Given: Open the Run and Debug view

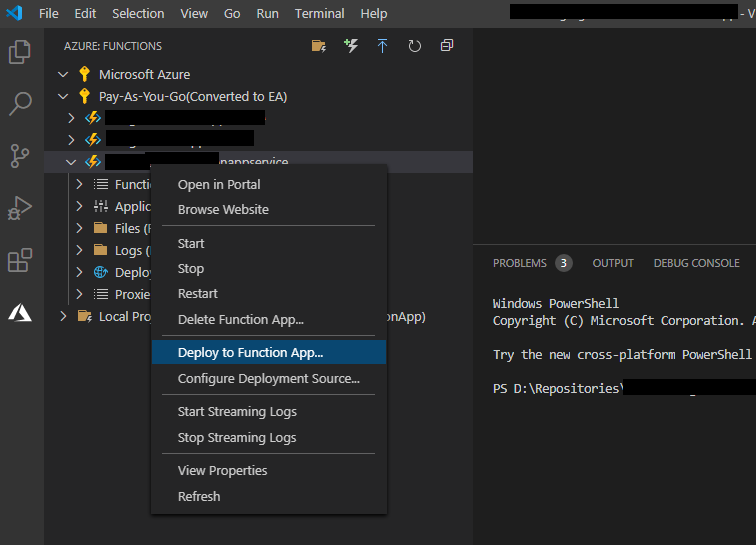Looking at the screenshot, I should [x=20, y=208].
